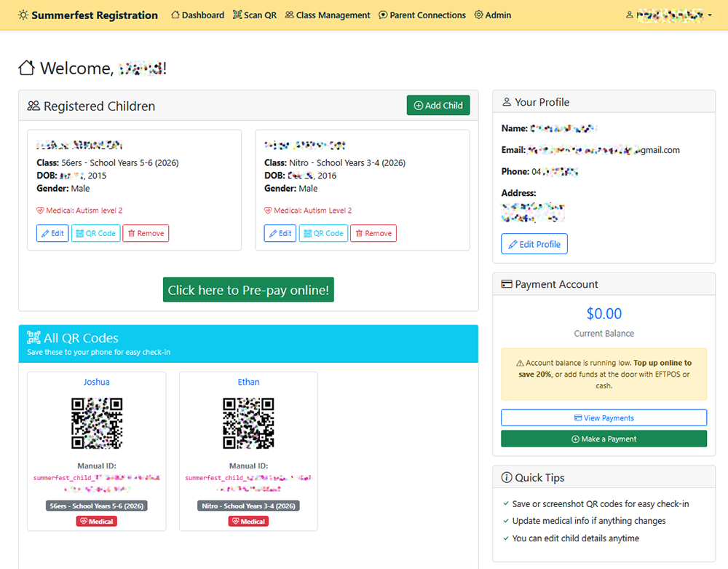
Task: Show QR Code for the Nitro child
Action: tap(324, 233)
